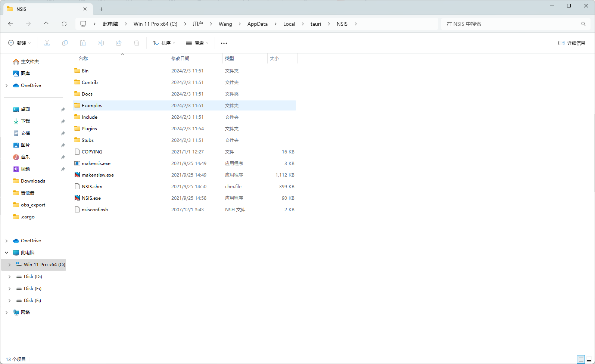Expand Disk (F:) tree node
The width and height of the screenshot is (595, 364).
10,301
